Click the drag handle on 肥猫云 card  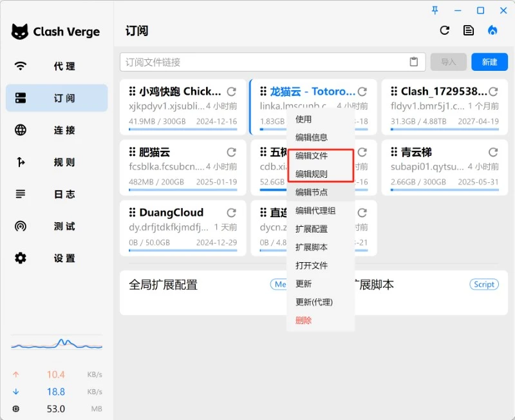click(133, 152)
